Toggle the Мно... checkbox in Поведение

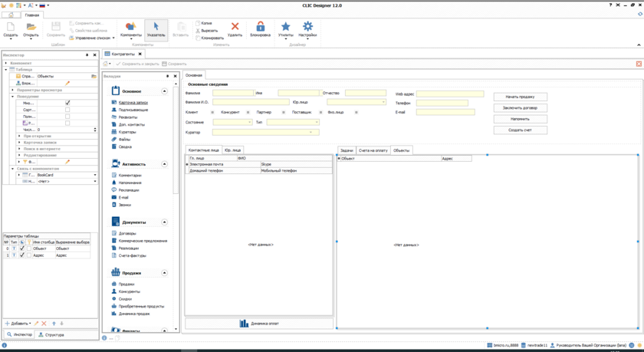67,103
